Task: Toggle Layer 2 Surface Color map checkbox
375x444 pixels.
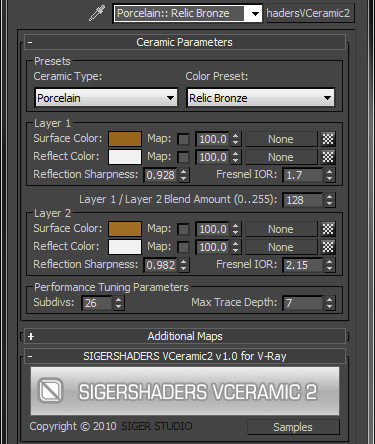Action: click(x=183, y=229)
